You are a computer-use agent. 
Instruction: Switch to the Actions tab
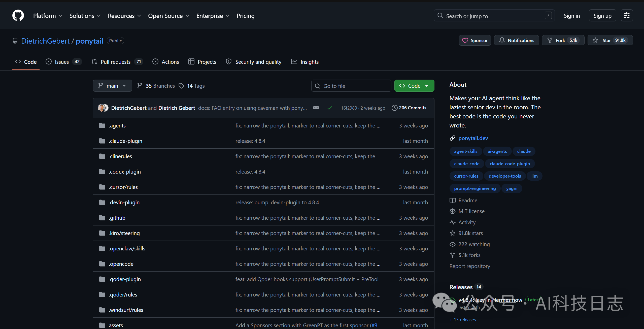click(x=166, y=62)
